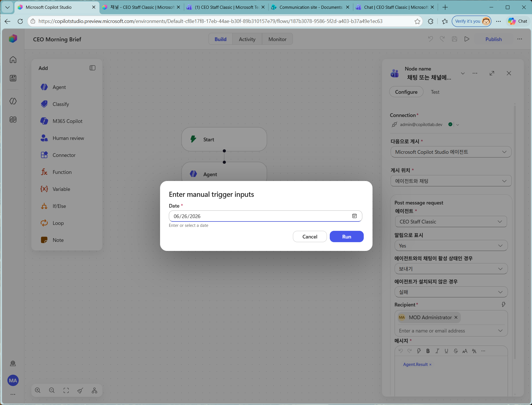The image size is (532, 405).
Task: Open a new browser tab
Action: [445, 7]
